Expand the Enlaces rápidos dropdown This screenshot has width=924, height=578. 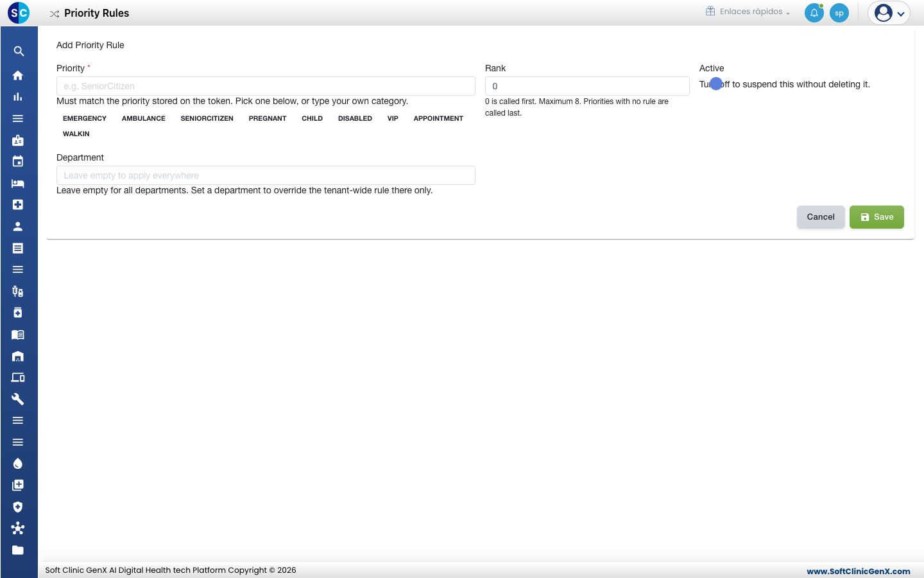pos(748,12)
